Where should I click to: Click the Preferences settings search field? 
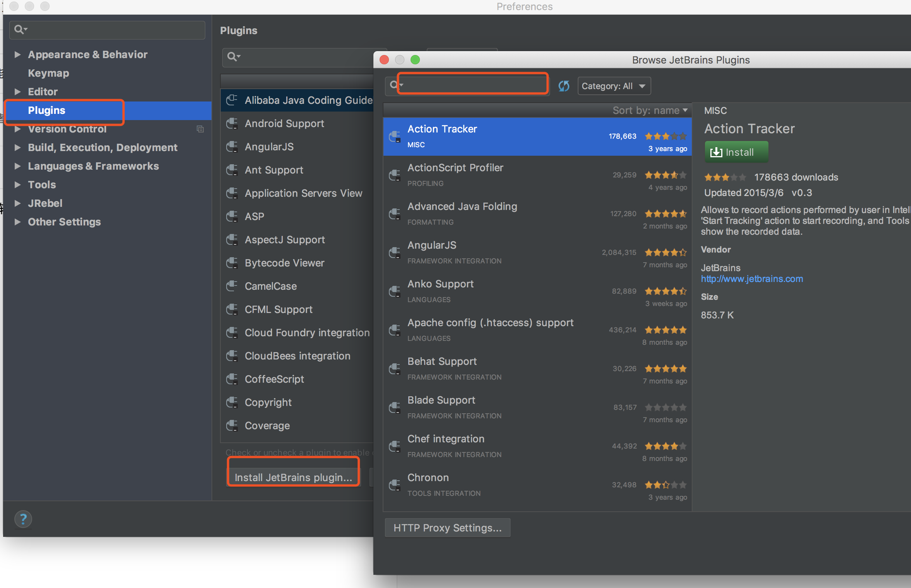coord(107,30)
